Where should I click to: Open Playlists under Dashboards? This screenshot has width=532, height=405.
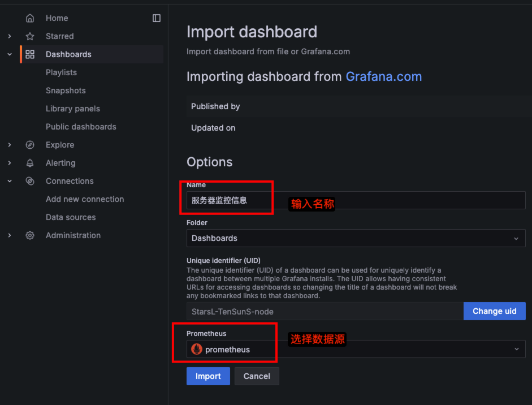(x=62, y=72)
